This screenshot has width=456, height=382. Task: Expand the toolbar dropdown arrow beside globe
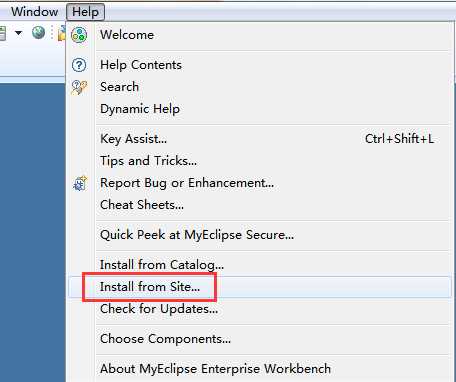pos(18,33)
